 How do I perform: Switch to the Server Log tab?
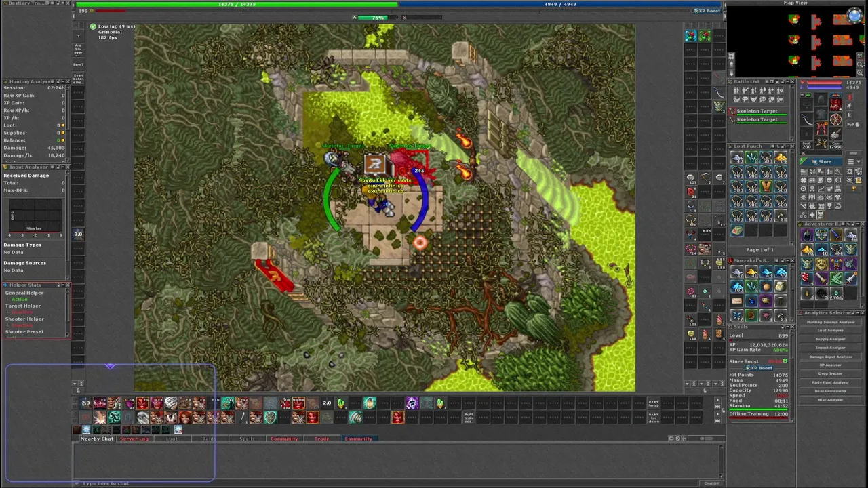coord(134,439)
